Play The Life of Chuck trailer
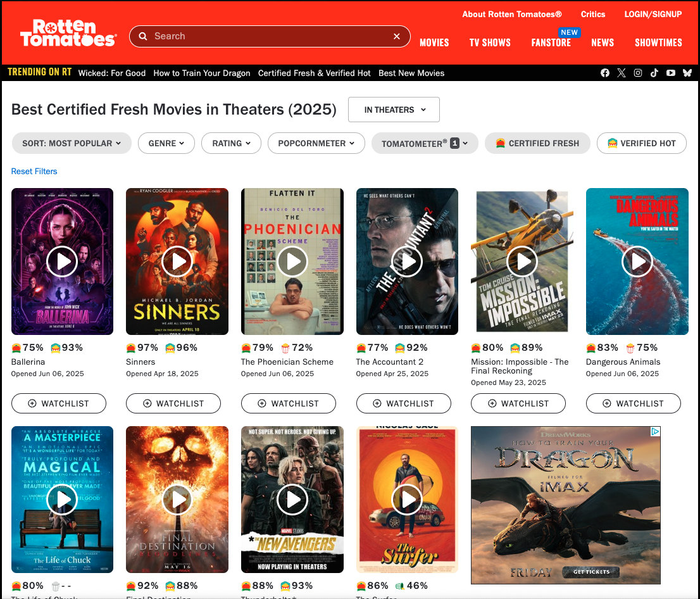 click(62, 500)
